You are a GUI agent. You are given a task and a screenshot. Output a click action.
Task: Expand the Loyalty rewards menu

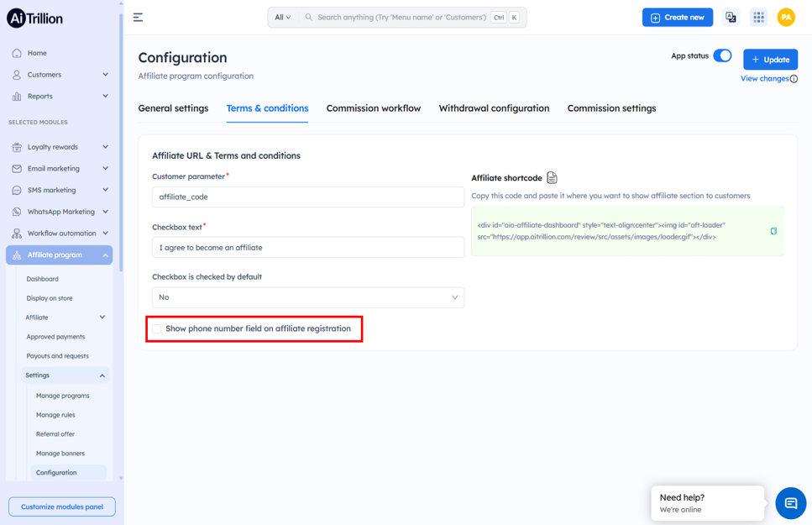point(60,147)
